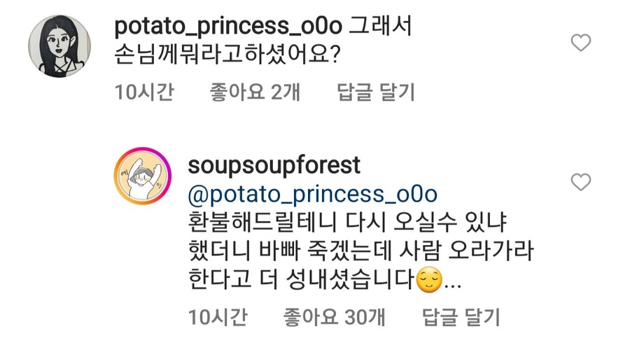The height and width of the screenshot is (364, 630).
Task: Tap the comment text 손님께뭐라고하셨어요?
Action: (x=226, y=57)
